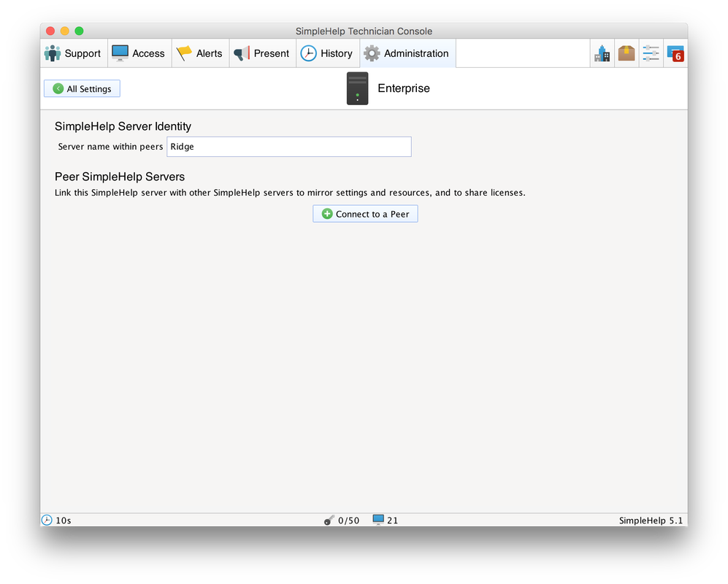
Task: Click the cardboard box package icon
Action: (x=627, y=54)
